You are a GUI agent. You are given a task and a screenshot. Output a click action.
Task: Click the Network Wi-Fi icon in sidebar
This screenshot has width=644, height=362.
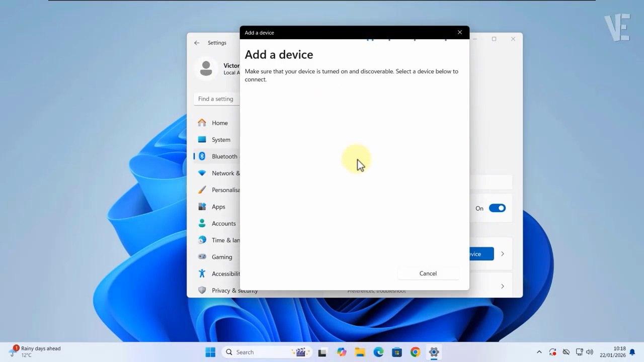(x=202, y=173)
